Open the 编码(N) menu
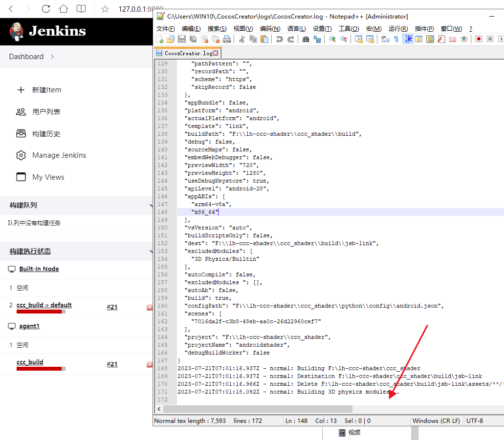This screenshot has height=440, width=504. pyautogui.click(x=270, y=29)
